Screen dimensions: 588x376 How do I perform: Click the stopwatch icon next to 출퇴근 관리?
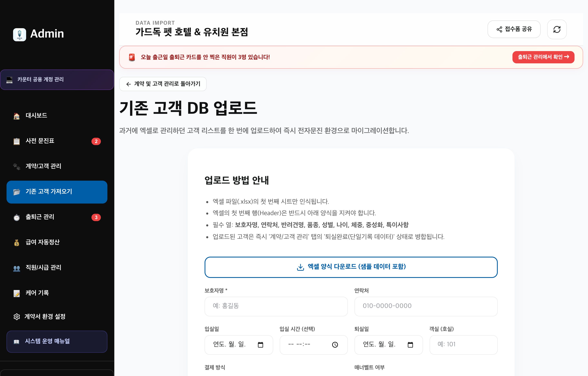tap(17, 217)
